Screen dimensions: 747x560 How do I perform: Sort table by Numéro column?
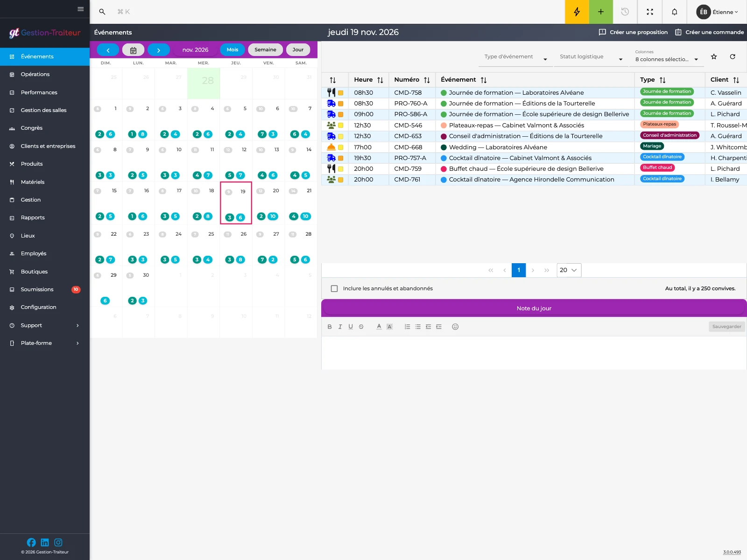tap(427, 80)
